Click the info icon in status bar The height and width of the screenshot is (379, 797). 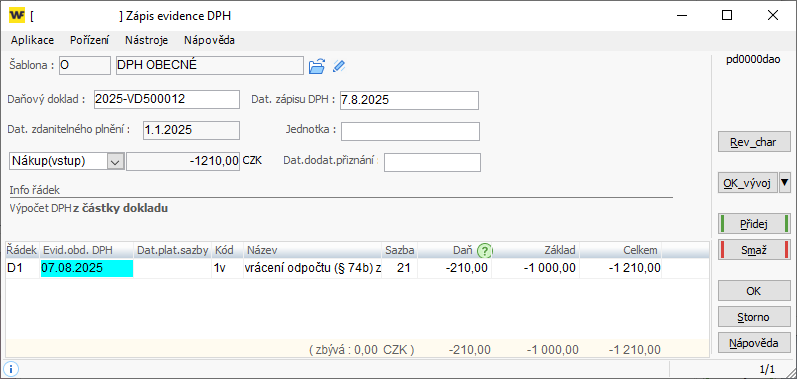pos(11,368)
